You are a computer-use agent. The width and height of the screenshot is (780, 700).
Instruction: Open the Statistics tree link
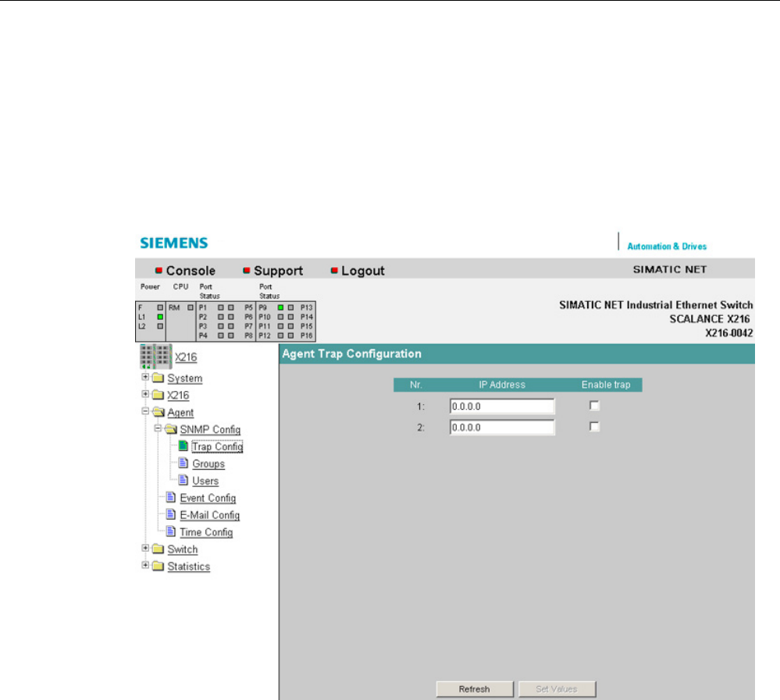pos(188,567)
